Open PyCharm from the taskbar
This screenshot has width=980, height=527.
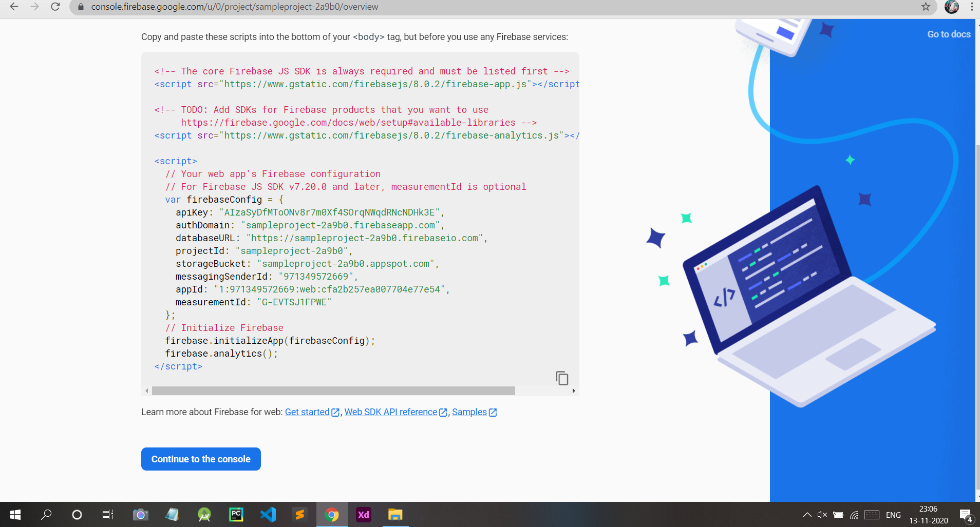click(x=236, y=514)
